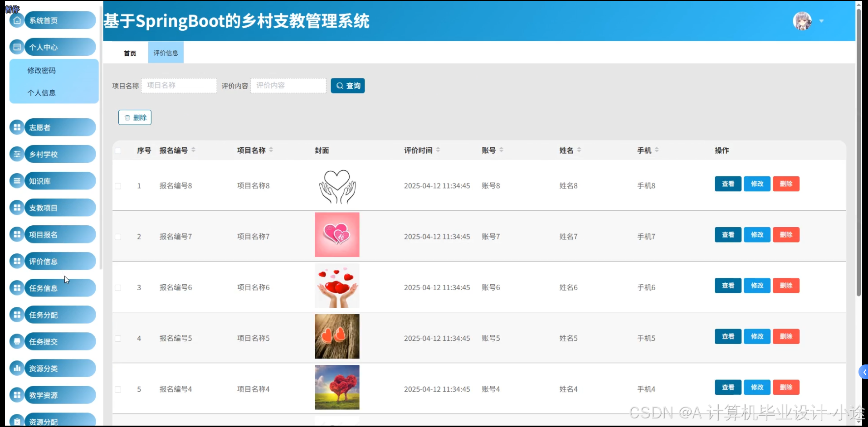868x427 pixels.
Task: Click the user avatar in the header
Action: (x=802, y=21)
